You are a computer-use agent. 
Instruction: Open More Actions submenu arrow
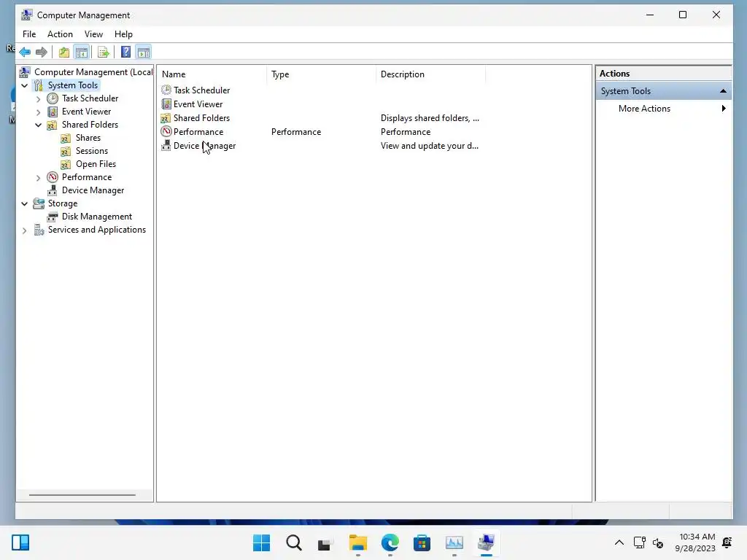[723, 108]
